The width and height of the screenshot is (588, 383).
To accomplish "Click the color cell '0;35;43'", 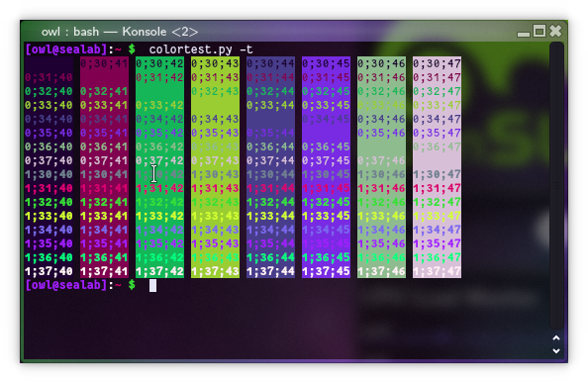I will click(215, 133).
